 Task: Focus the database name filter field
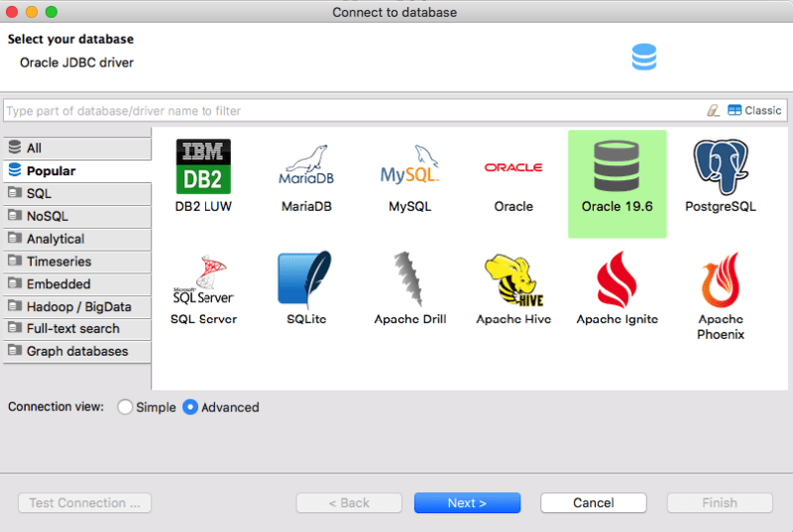click(354, 110)
